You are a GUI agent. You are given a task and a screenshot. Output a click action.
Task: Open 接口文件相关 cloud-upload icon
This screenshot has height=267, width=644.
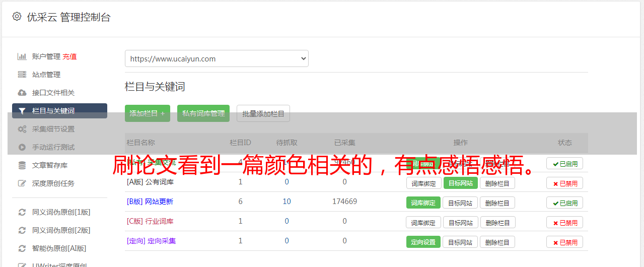click(x=22, y=93)
